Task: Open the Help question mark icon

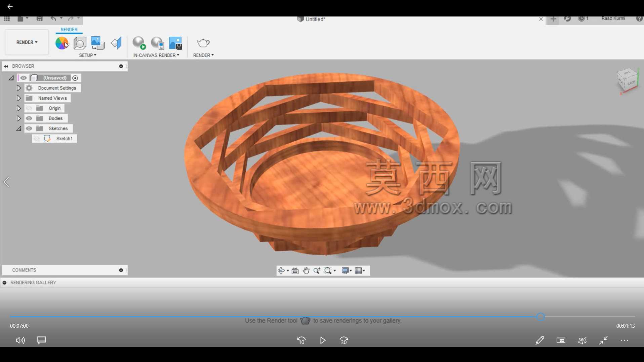Action: click(639, 19)
